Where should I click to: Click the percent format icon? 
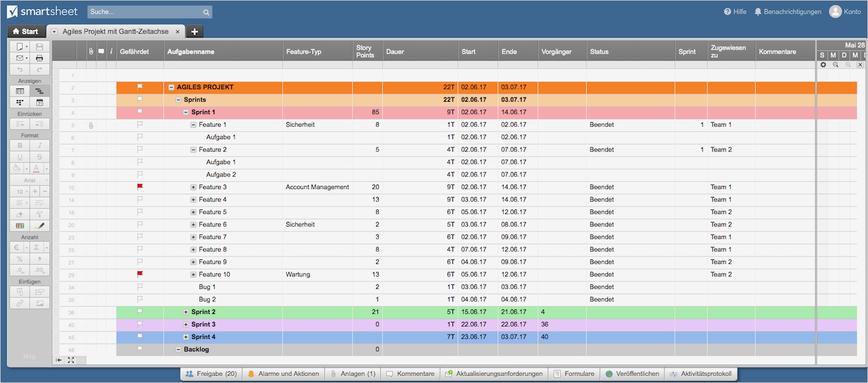click(19, 259)
